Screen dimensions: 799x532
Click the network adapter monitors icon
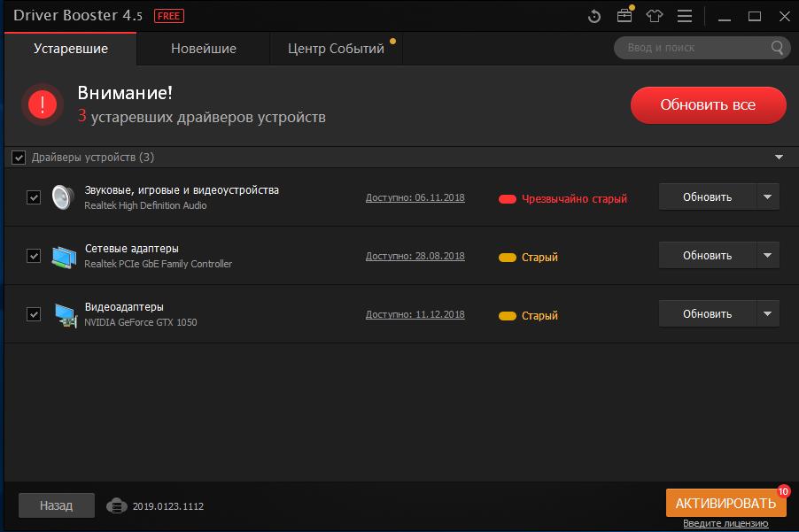(x=64, y=256)
